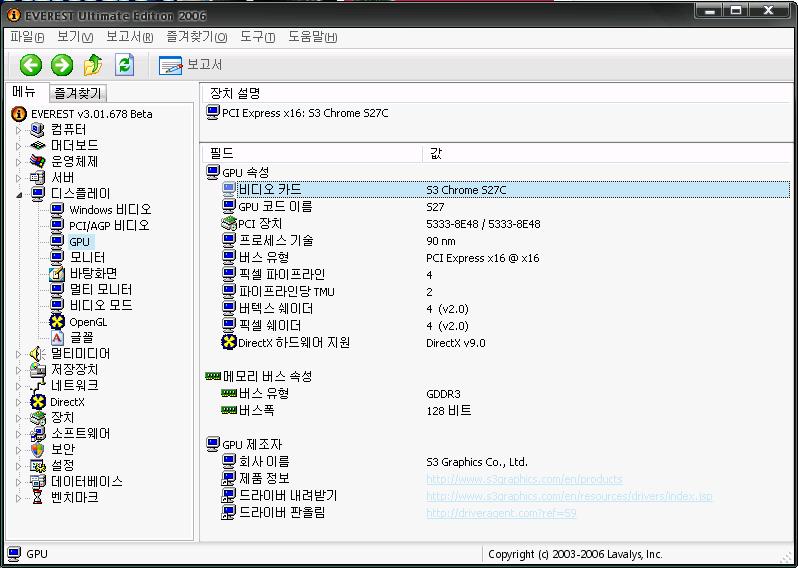Click the 설정 configuration icon

coord(37,466)
